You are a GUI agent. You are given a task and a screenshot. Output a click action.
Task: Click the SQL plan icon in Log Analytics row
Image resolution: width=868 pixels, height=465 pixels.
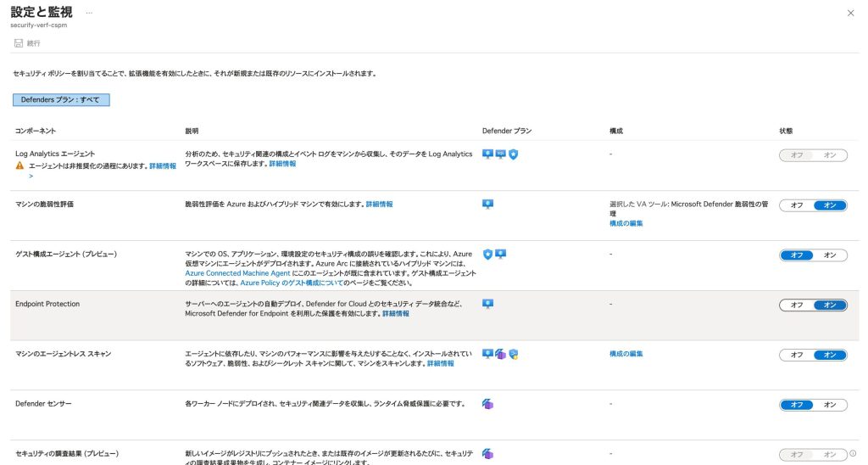[x=500, y=154]
